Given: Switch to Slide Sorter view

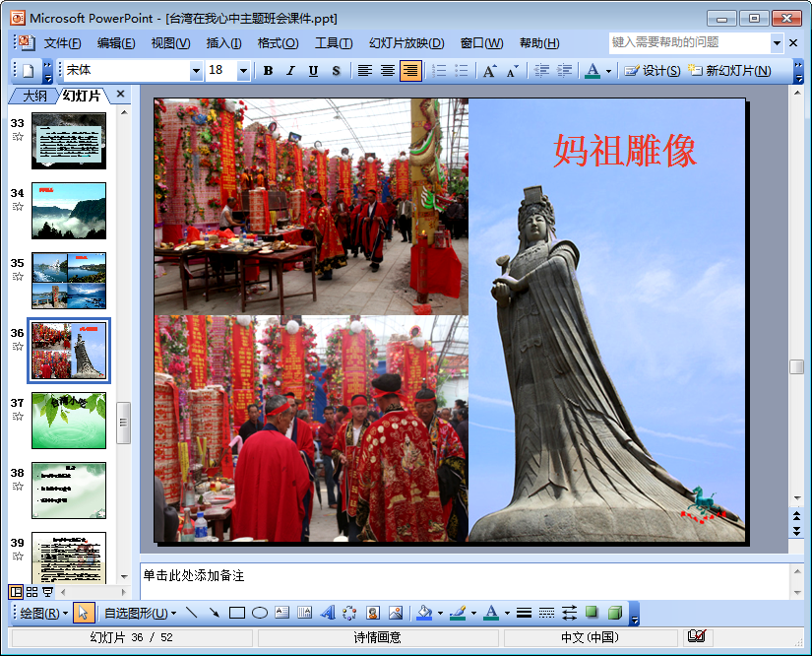Looking at the screenshot, I should coord(32,592).
